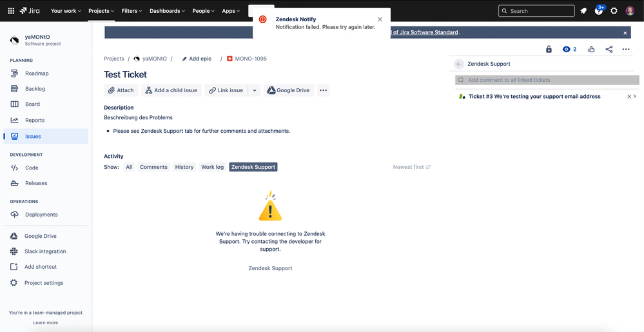Click the lock restrictions icon
644x332 pixels.
549,49
